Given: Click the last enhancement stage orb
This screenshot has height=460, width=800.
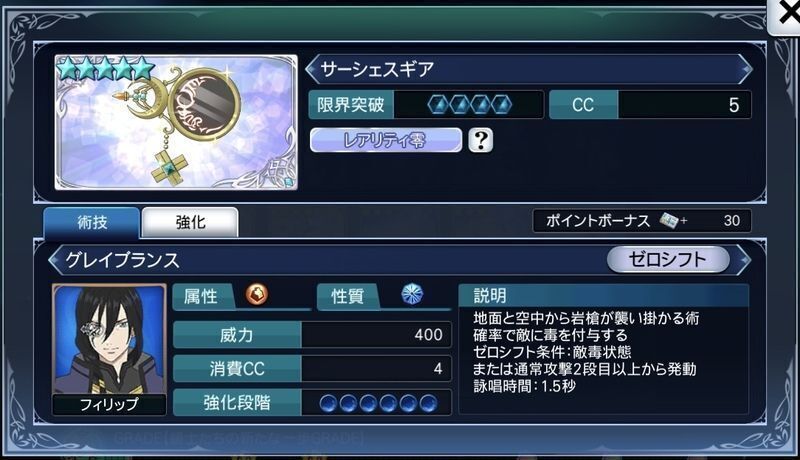Looking at the screenshot, I should pyautogui.click(x=428, y=403).
